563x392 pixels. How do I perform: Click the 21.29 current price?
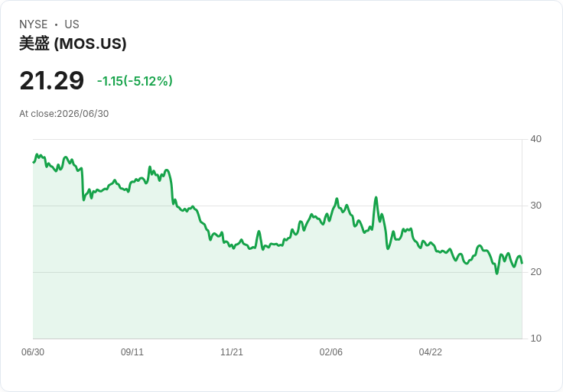pos(52,81)
